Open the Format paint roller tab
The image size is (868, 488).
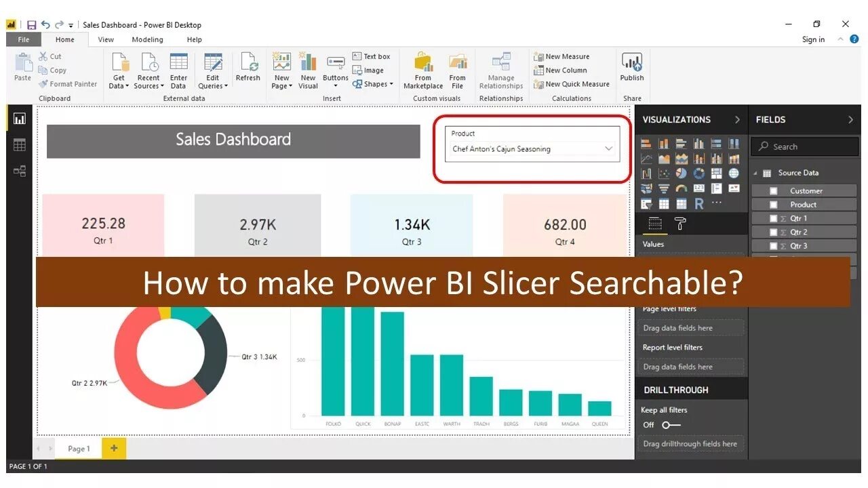(x=680, y=224)
